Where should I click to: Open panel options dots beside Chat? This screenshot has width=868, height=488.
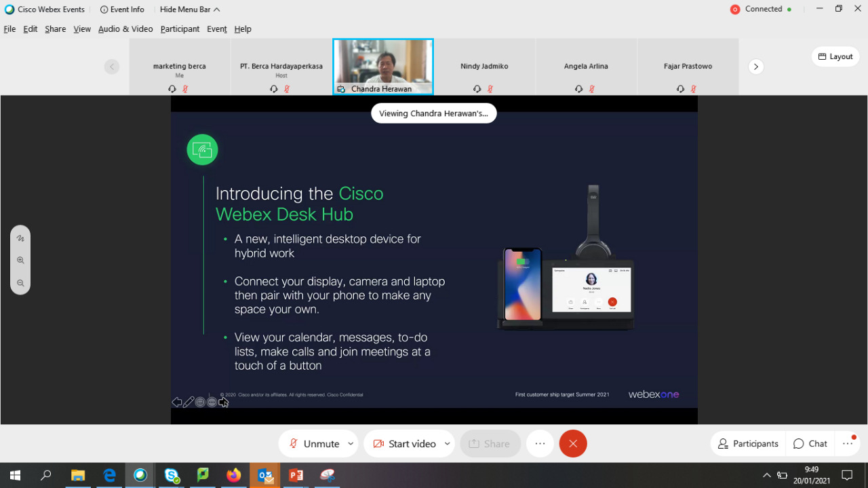848,444
